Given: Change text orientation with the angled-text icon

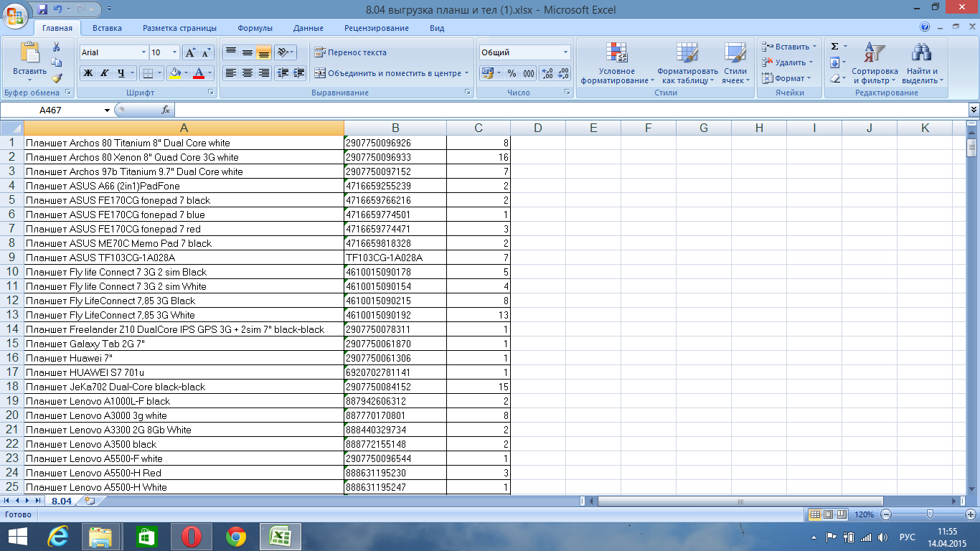Looking at the screenshot, I should (283, 52).
